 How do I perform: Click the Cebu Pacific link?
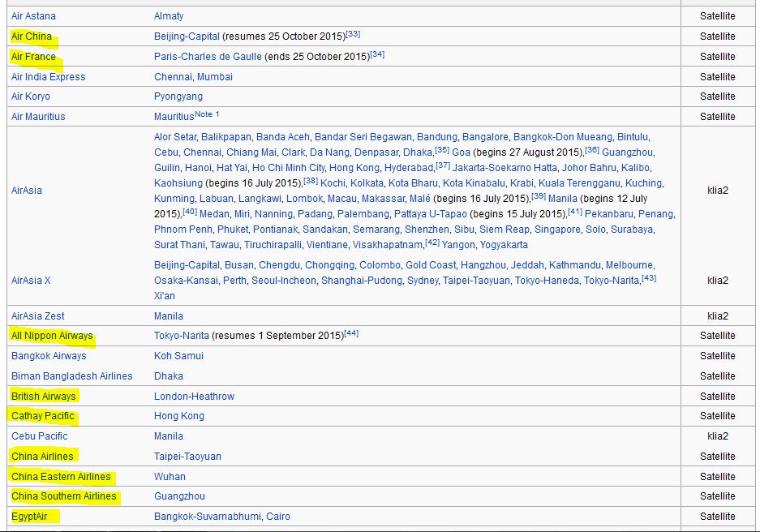pyautogui.click(x=40, y=436)
